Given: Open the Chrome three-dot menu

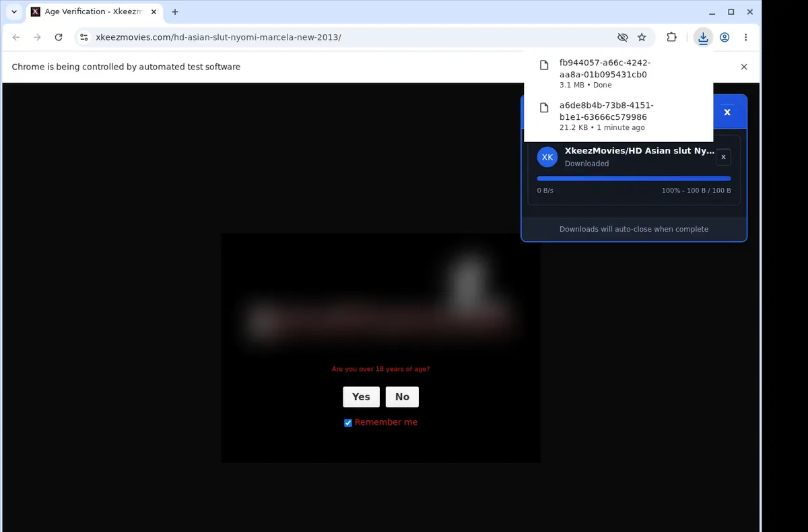Looking at the screenshot, I should coord(746,38).
